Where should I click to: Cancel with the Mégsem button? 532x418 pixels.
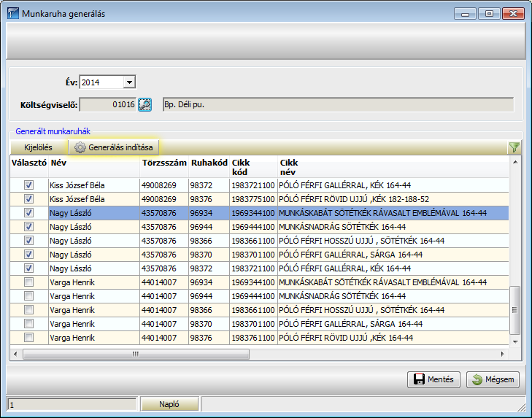(493, 379)
